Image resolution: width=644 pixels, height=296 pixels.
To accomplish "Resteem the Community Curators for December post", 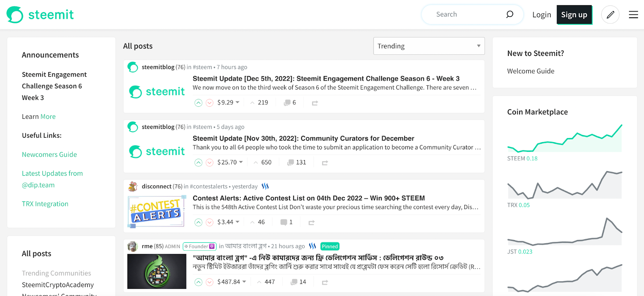I will click(325, 163).
